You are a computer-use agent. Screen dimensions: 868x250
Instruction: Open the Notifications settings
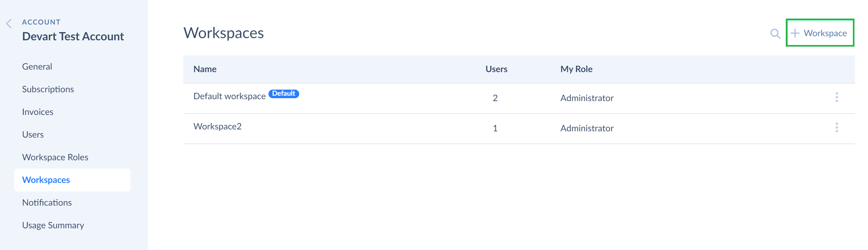(x=47, y=202)
